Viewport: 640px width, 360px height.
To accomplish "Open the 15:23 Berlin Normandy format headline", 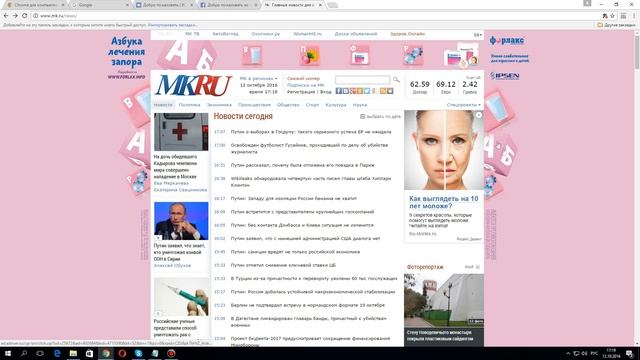I will click(x=307, y=305).
